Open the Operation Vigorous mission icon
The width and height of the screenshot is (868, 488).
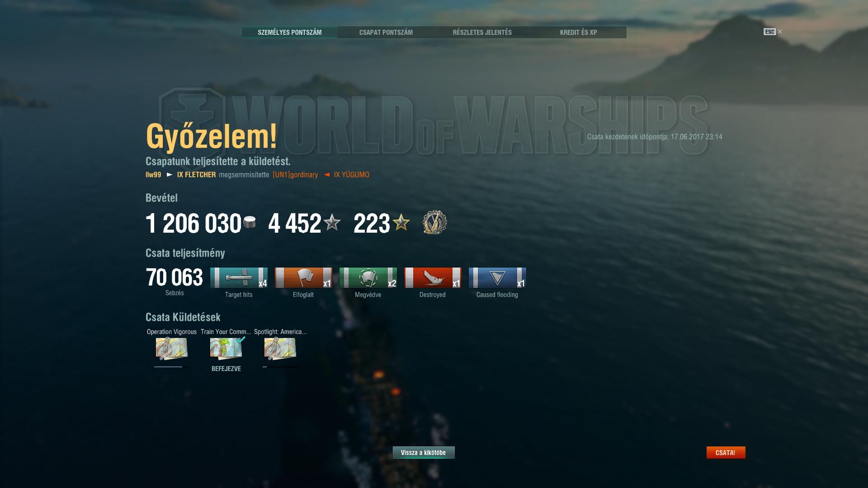click(x=172, y=348)
